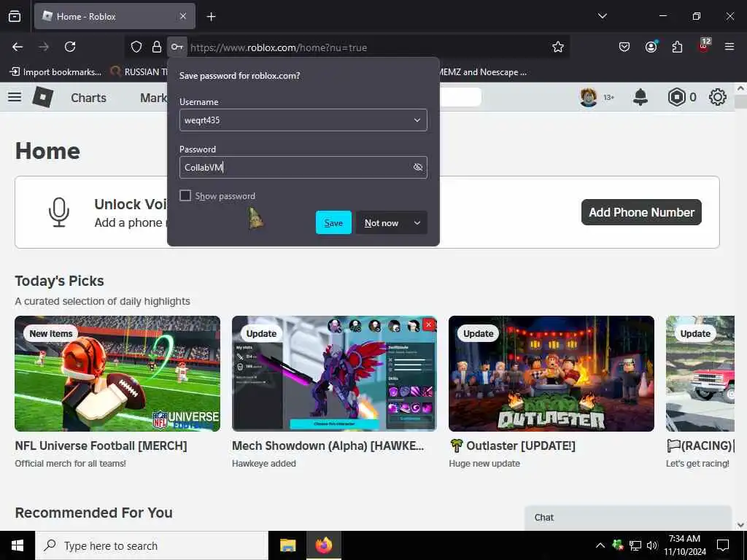Image resolution: width=747 pixels, height=560 pixels.
Task: Toggle password visibility eye icon
Action: click(418, 167)
